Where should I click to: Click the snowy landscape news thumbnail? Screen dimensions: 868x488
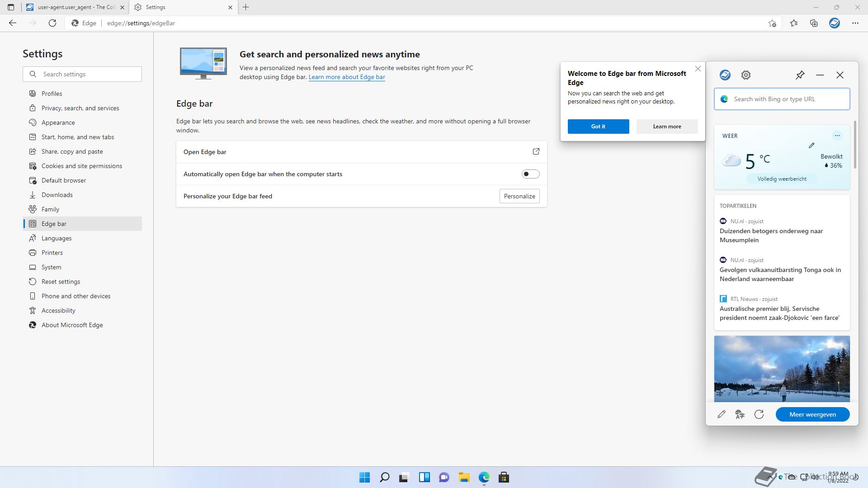(x=782, y=369)
